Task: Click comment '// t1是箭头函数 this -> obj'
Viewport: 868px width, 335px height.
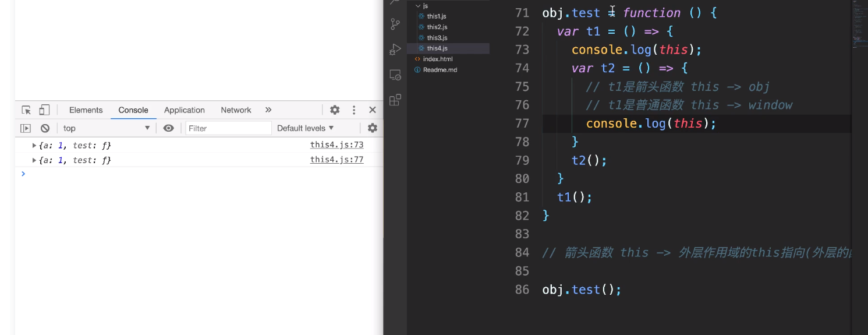Action: click(678, 87)
